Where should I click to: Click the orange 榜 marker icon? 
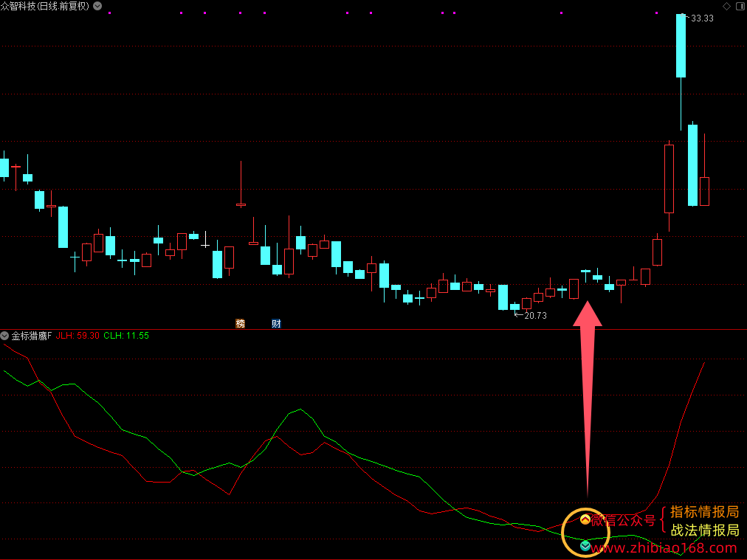pyautogui.click(x=240, y=324)
